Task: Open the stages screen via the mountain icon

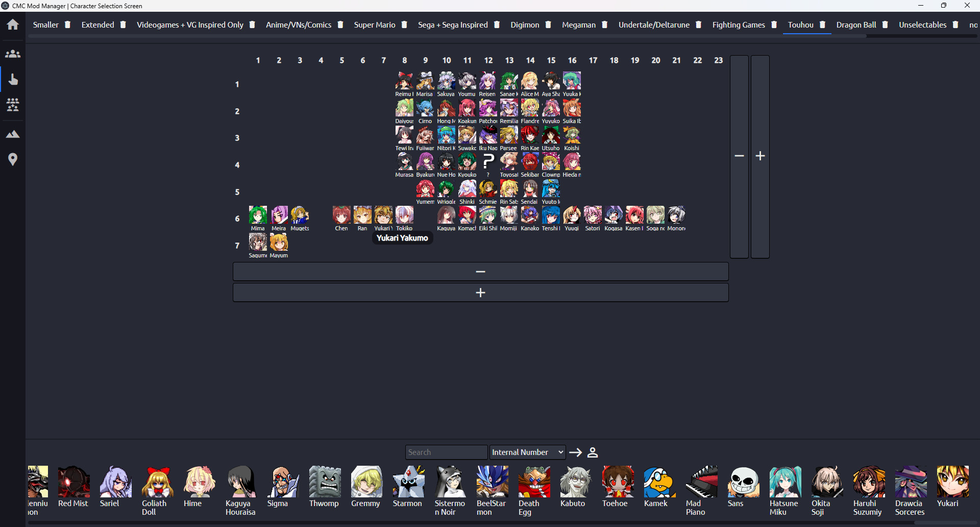Action: (12, 133)
